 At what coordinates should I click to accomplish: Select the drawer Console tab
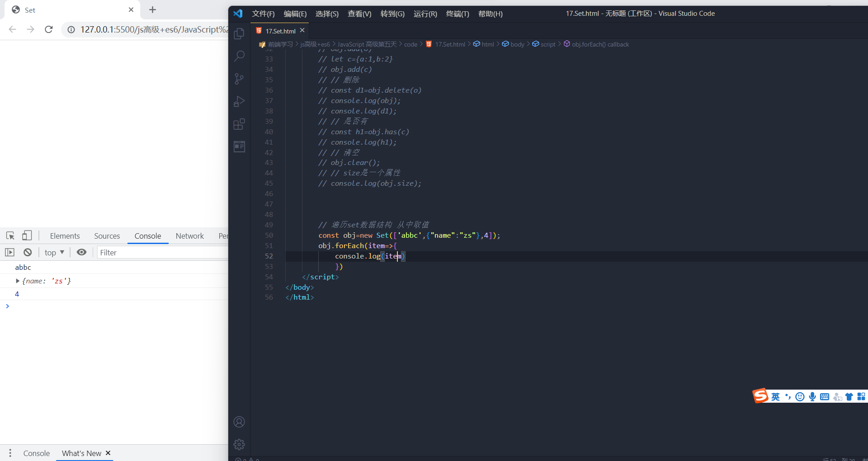tap(37, 453)
